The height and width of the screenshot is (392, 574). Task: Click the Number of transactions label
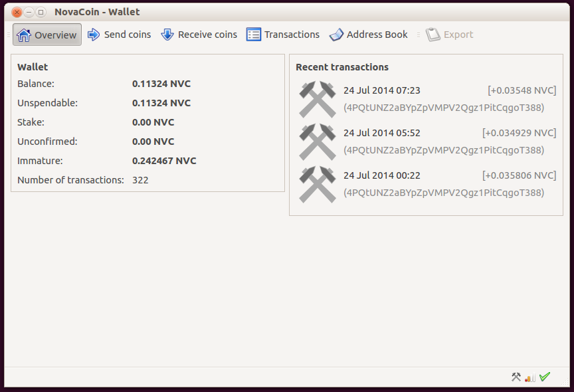pyautogui.click(x=70, y=180)
